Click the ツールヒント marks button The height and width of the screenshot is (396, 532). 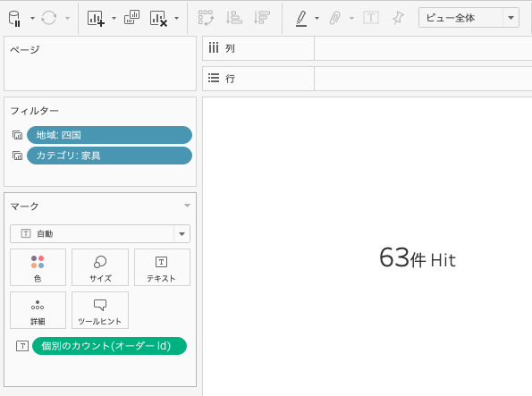coord(100,310)
